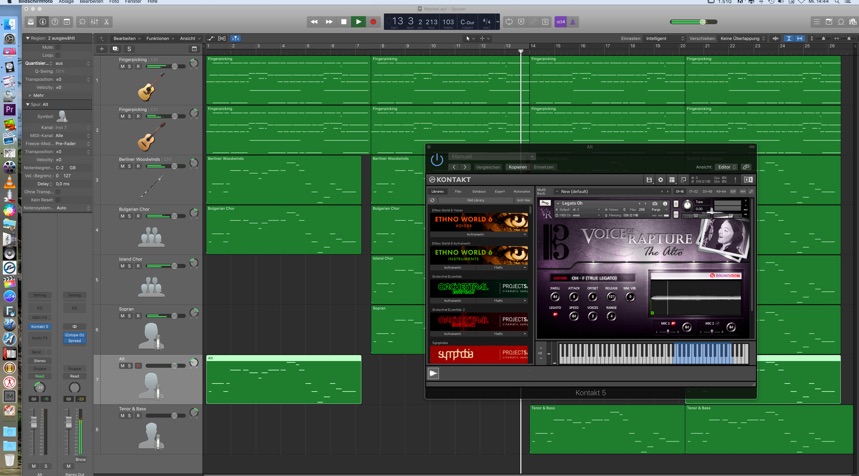Open the Fenster menu in macOS menu bar
The width and height of the screenshot is (859, 476).
pos(133,2)
